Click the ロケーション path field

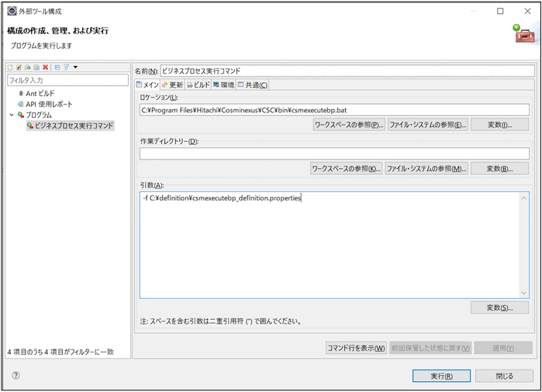[x=334, y=110]
